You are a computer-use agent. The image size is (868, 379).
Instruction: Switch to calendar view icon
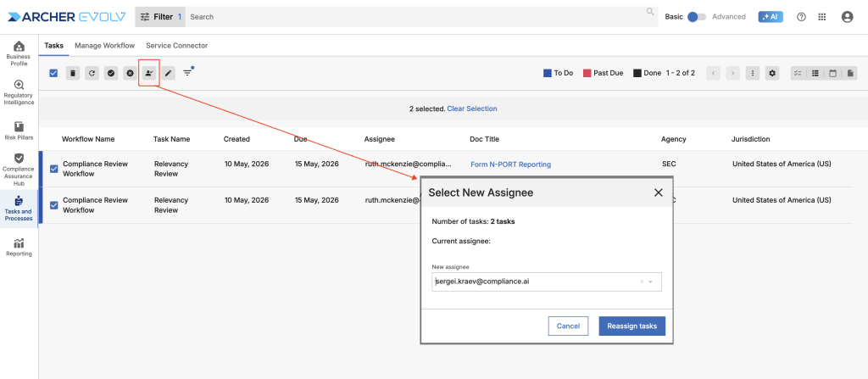pos(832,73)
